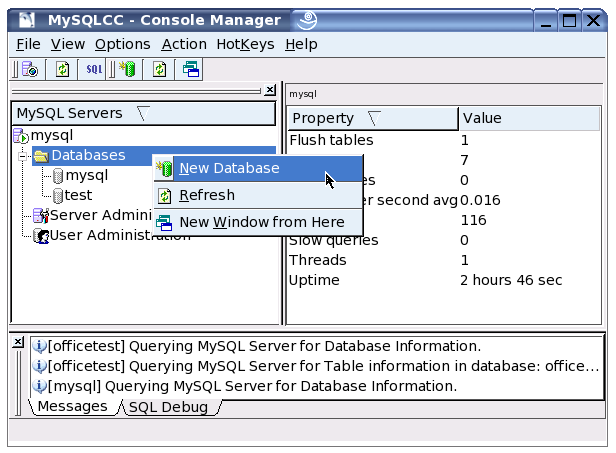Choose New Database from context menu

[229, 168]
